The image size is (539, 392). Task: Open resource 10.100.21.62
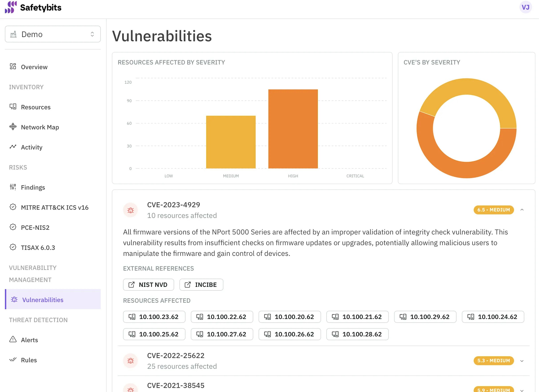[x=357, y=317]
